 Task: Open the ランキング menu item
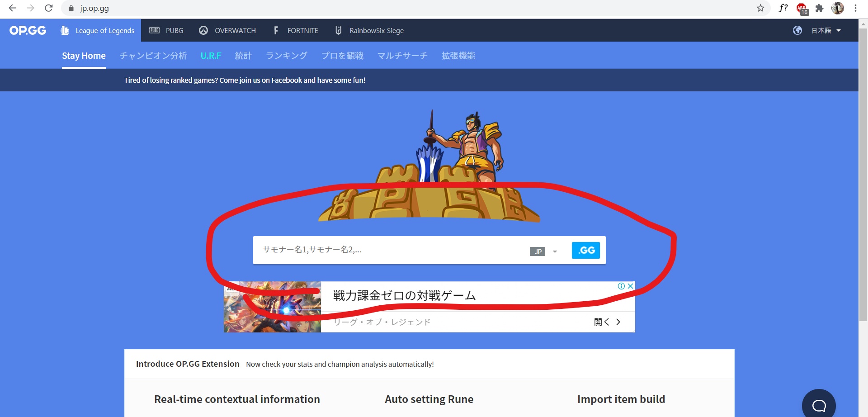pyautogui.click(x=287, y=56)
